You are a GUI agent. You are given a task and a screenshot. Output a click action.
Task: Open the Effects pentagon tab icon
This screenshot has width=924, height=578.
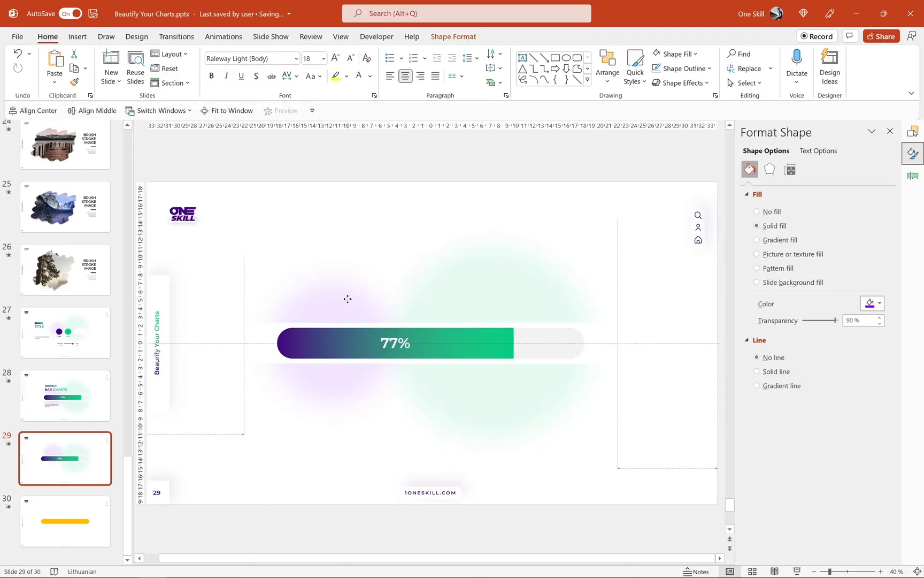(769, 170)
